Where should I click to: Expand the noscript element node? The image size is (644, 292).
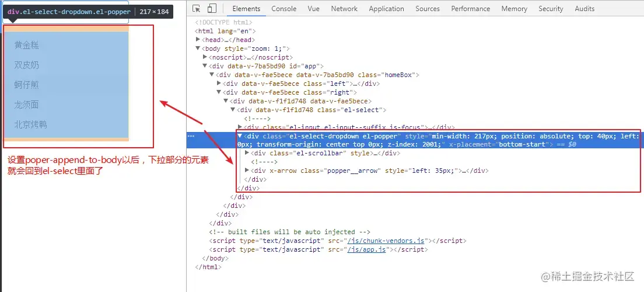205,57
